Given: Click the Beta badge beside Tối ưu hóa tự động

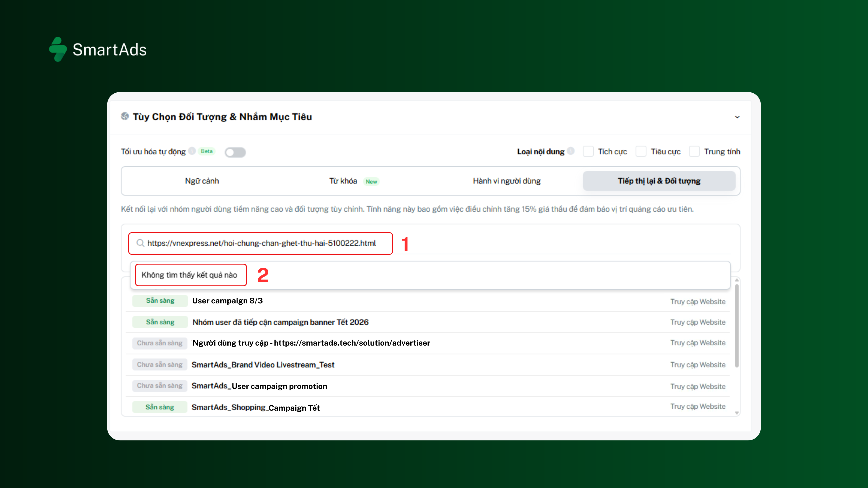Looking at the screenshot, I should [x=207, y=151].
